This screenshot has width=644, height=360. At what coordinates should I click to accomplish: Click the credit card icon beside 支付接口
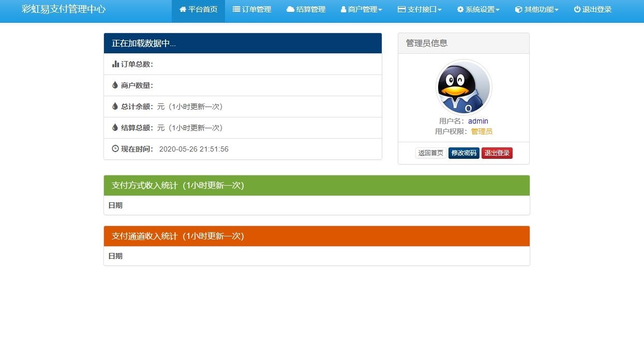[x=401, y=9]
